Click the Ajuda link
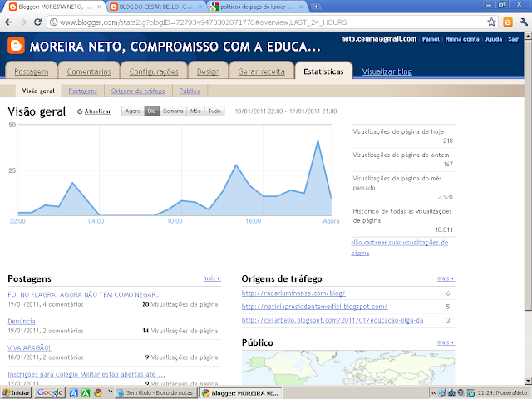The width and height of the screenshot is (532, 399). [494, 39]
